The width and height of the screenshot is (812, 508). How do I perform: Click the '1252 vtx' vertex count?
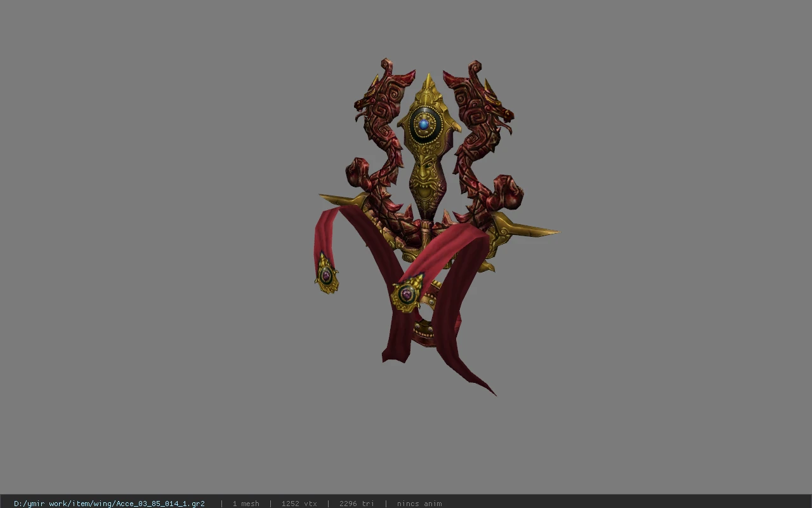click(299, 504)
